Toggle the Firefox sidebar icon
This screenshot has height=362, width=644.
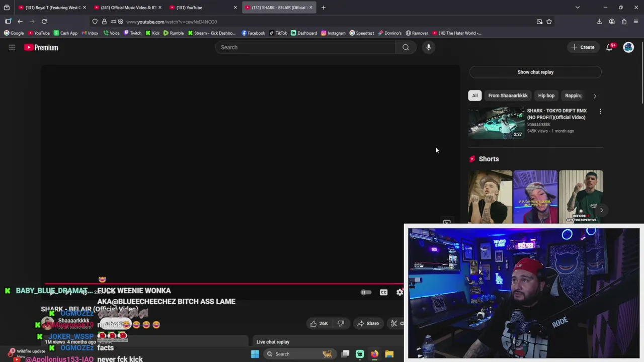[x=8, y=22]
